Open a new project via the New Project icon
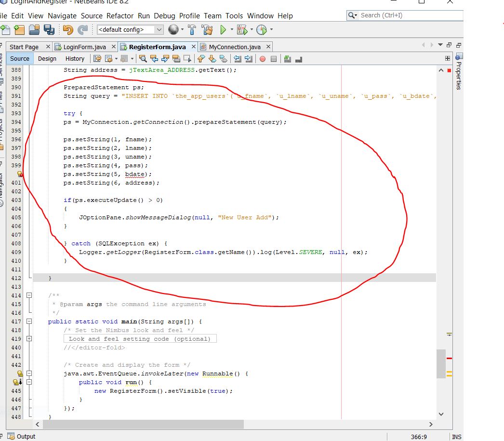 coord(19,29)
